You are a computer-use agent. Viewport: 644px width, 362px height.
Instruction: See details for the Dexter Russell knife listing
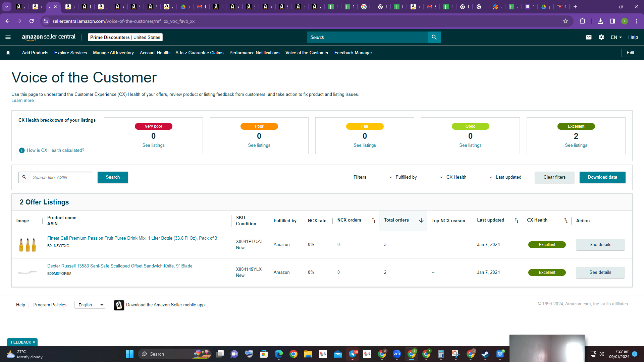[600, 273]
